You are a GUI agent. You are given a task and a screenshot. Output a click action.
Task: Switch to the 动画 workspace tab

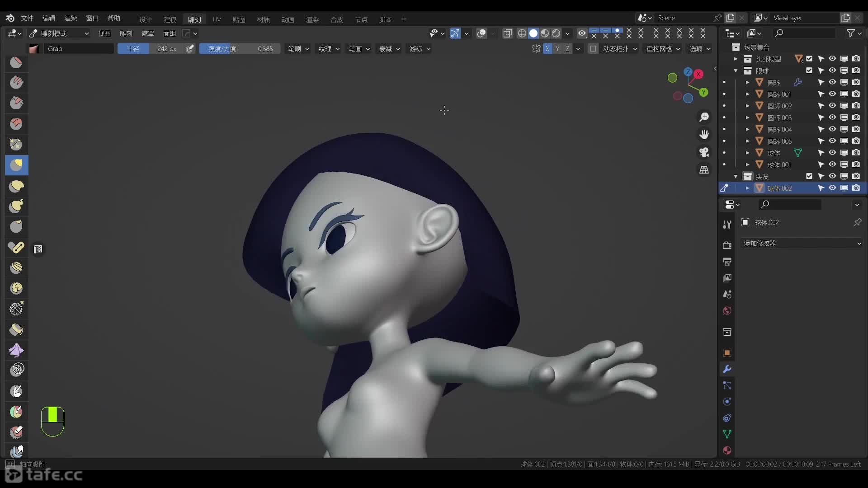coord(288,19)
